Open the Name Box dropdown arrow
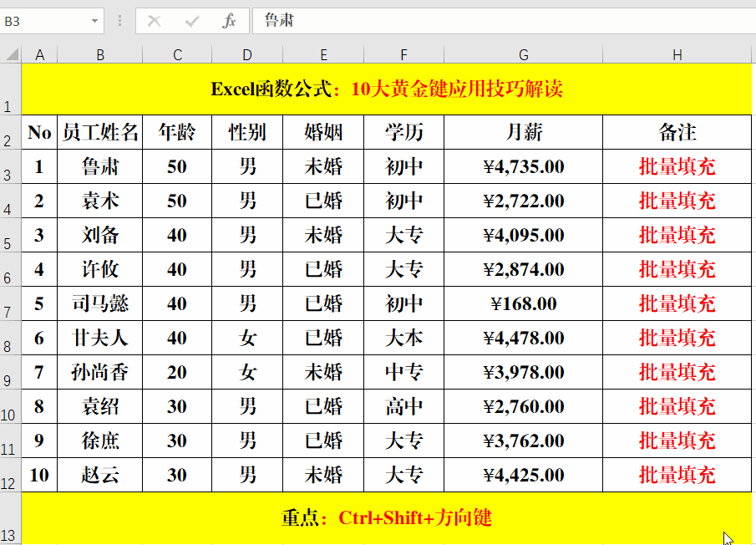756x545 pixels. click(94, 21)
